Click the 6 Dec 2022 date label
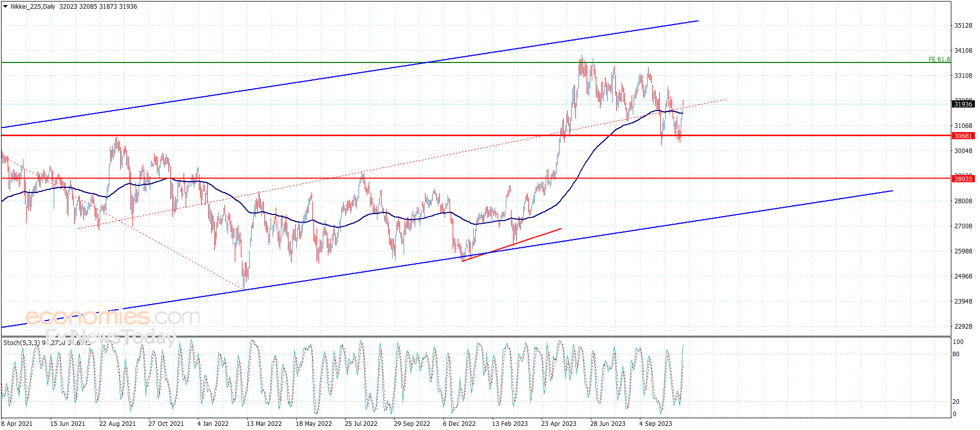 pos(459,424)
